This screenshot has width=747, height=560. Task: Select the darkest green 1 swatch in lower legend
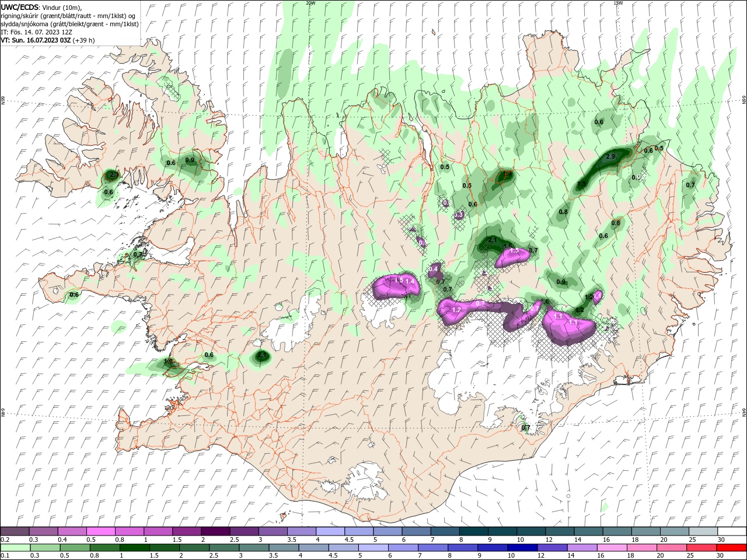coord(134,548)
